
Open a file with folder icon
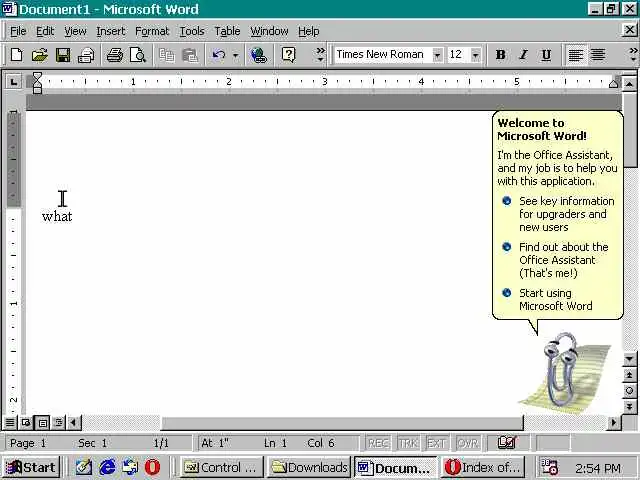[40, 55]
